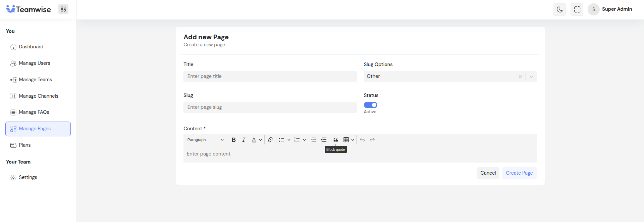Insert a block quote

coord(336,140)
